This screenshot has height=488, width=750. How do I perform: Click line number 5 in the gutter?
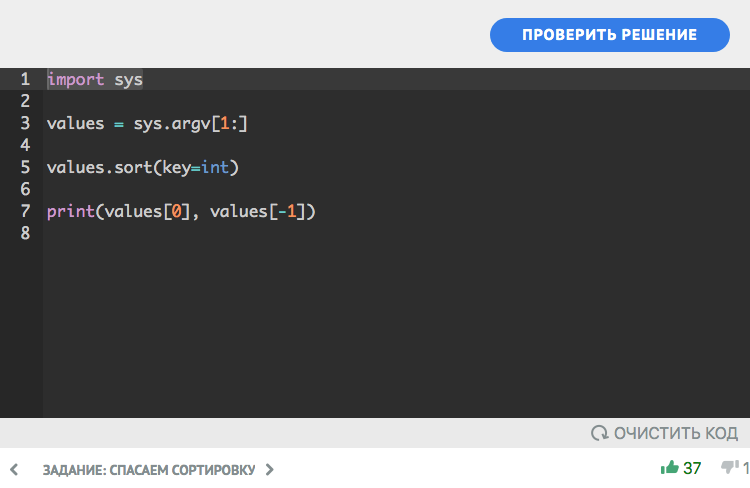click(x=25, y=167)
